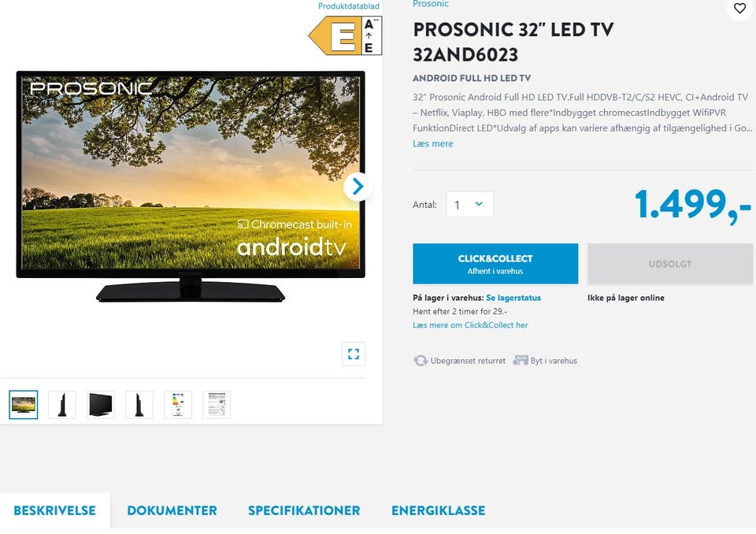Open the Dokumenter tab
Image resolution: width=756 pixels, height=534 pixels.
[x=172, y=510]
